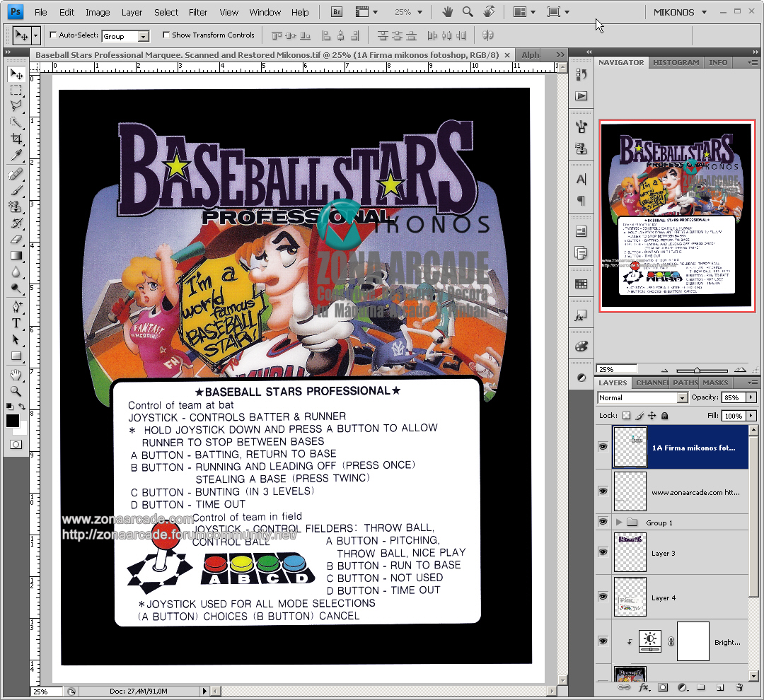The height and width of the screenshot is (700, 764).
Task: Click the Navigator preview thumbnail
Action: [677, 216]
